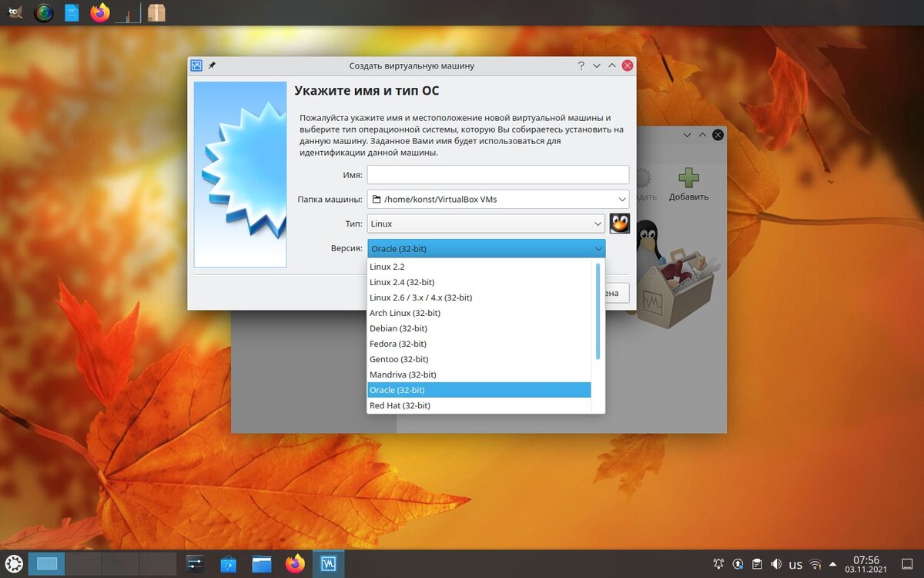Open LibreOffice Writer from top panel
Screen dimensions: 924x578
point(72,12)
